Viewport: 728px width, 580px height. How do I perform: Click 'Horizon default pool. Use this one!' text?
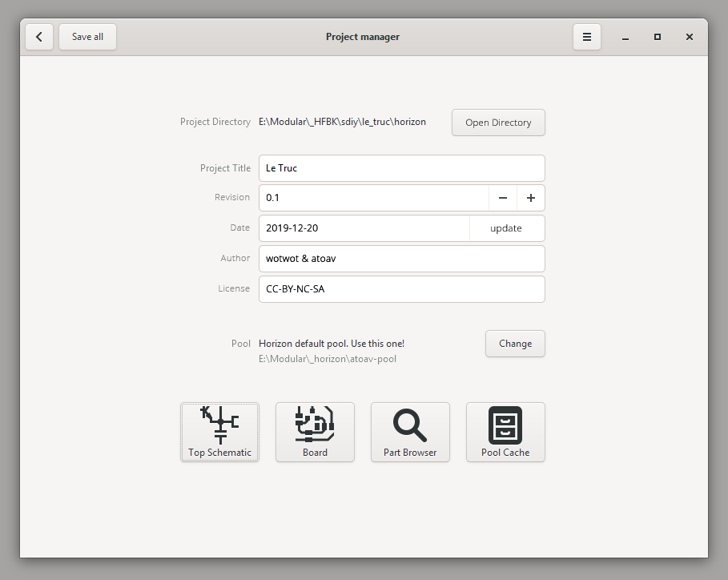point(332,344)
